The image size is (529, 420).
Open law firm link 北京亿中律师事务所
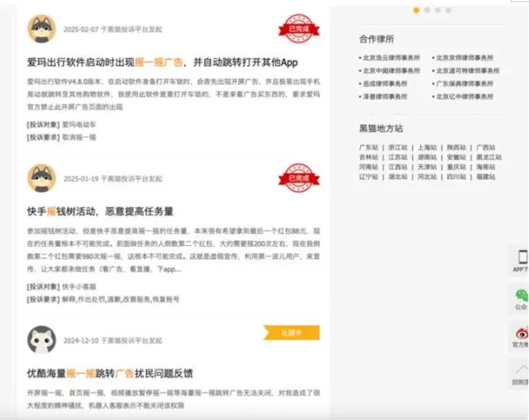click(465, 96)
